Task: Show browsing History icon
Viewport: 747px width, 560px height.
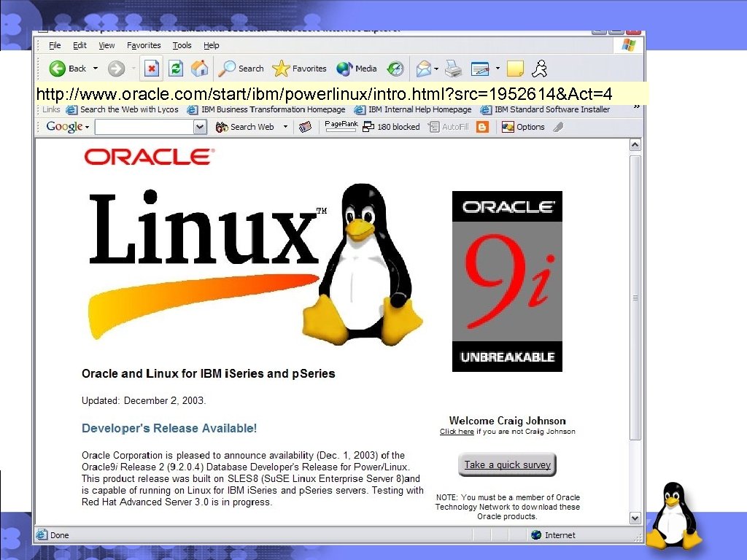Action: pos(395,69)
